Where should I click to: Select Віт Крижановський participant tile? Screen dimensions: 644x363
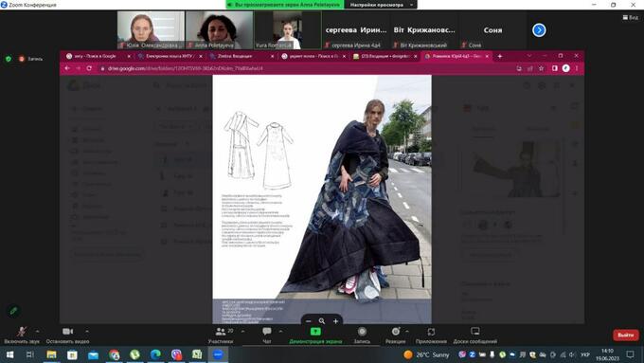point(424,30)
